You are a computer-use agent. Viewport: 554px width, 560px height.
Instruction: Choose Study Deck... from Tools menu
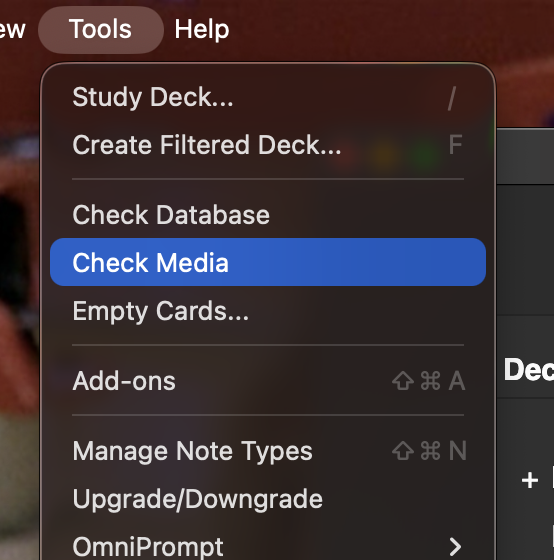click(x=268, y=97)
